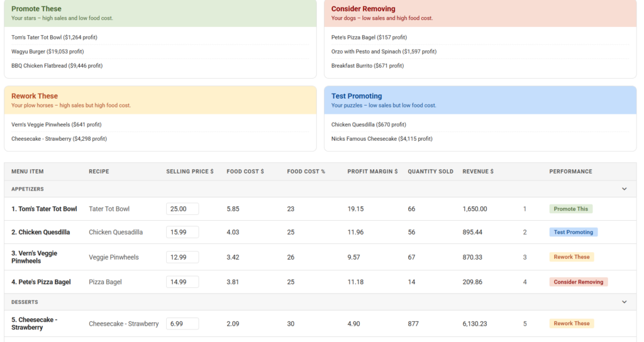Click the Tater Tot Bowl recipe cell

coord(109,209)
